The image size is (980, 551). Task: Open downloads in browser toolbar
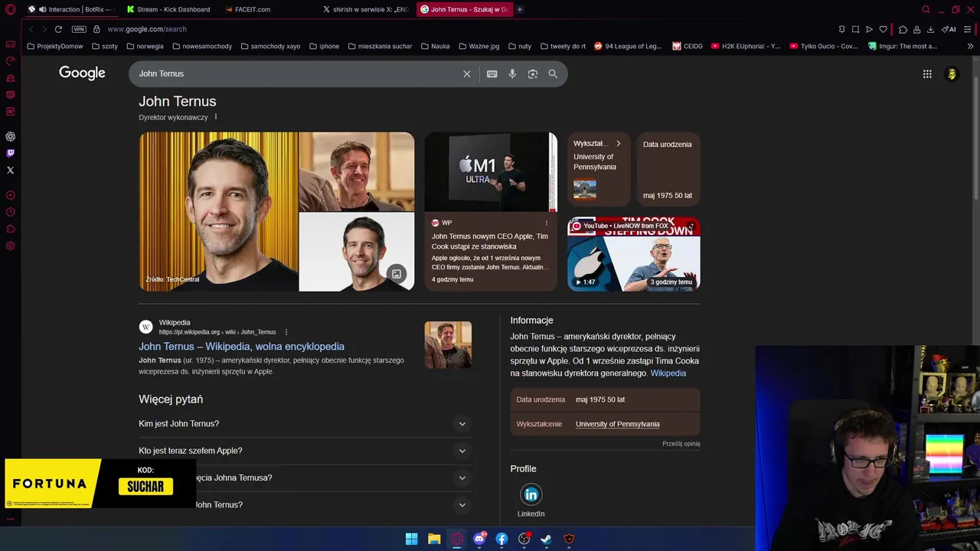pyautogui.click(x=930, y=29)
